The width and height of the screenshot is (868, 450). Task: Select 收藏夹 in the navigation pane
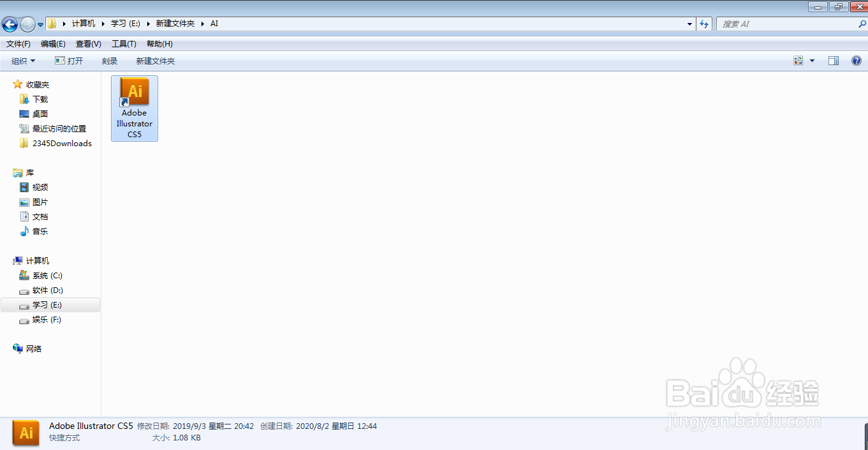38,85
